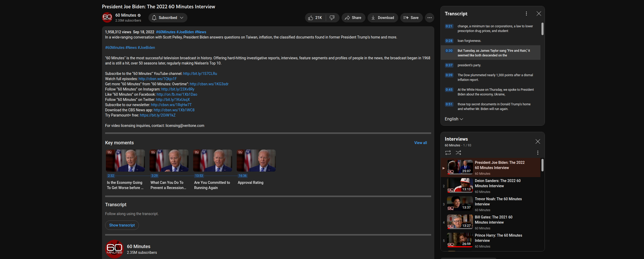Open newsletter link cbsn.ws/1RqHw7T
Viewport: 644px width, 259px height.
tap(171, 105)
